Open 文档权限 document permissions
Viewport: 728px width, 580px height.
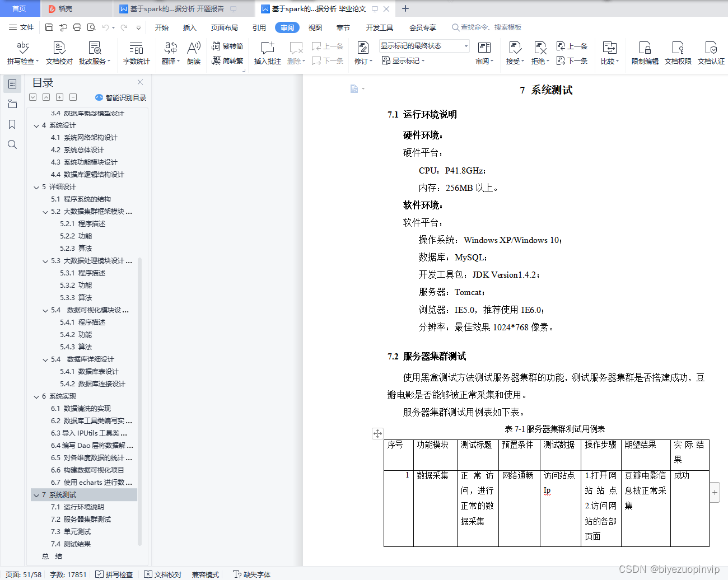(678, 53)
